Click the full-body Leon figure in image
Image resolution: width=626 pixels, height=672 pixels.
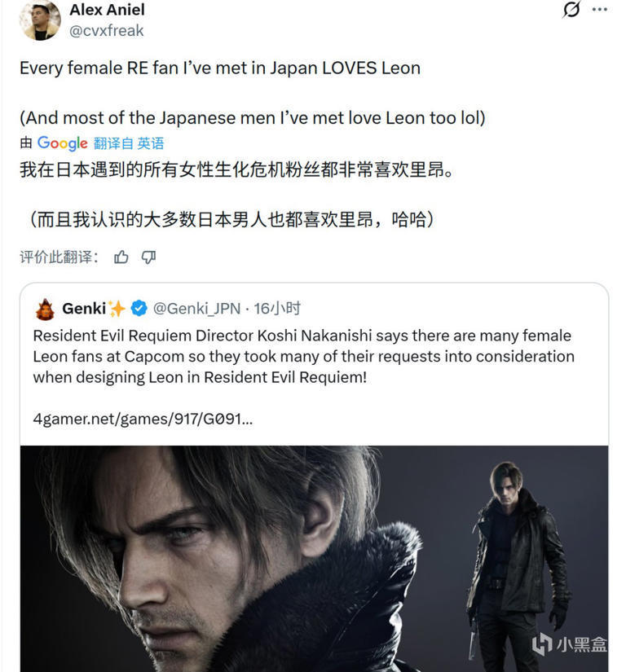tap(518, 561)
